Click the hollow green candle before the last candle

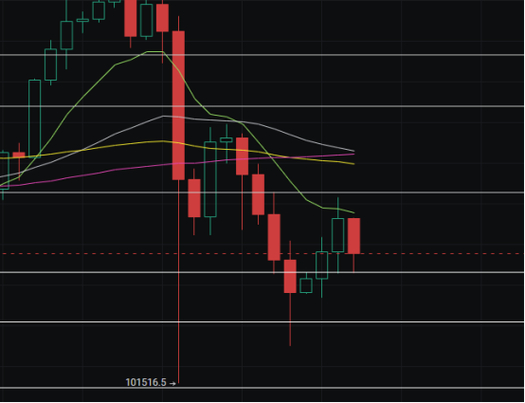coord(338,235)
